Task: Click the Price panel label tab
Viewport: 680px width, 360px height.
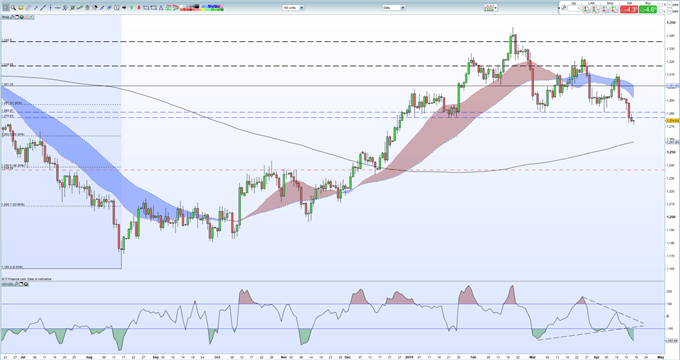Action: [x=6, y=17]
